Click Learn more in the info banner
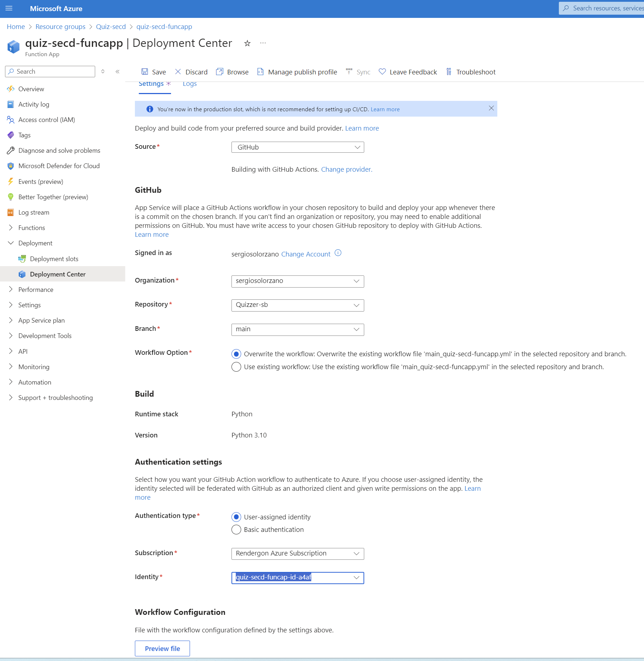The height and width of the screenshot is (661, 644). tap(385, 109)
